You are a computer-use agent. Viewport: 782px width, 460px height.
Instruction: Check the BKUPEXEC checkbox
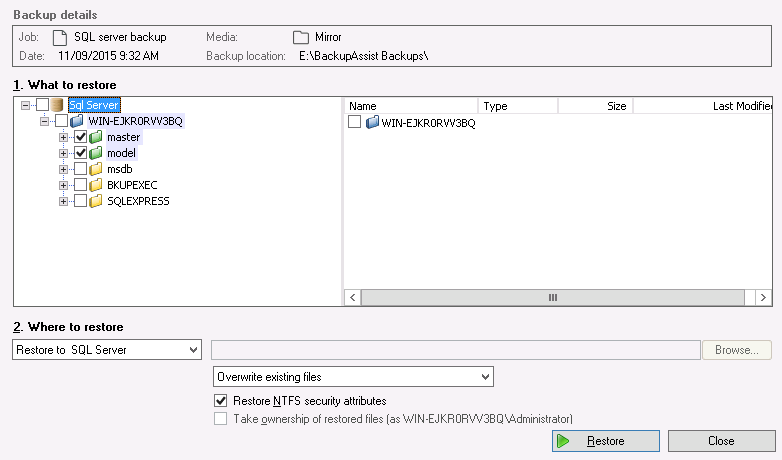click(80, 185)
